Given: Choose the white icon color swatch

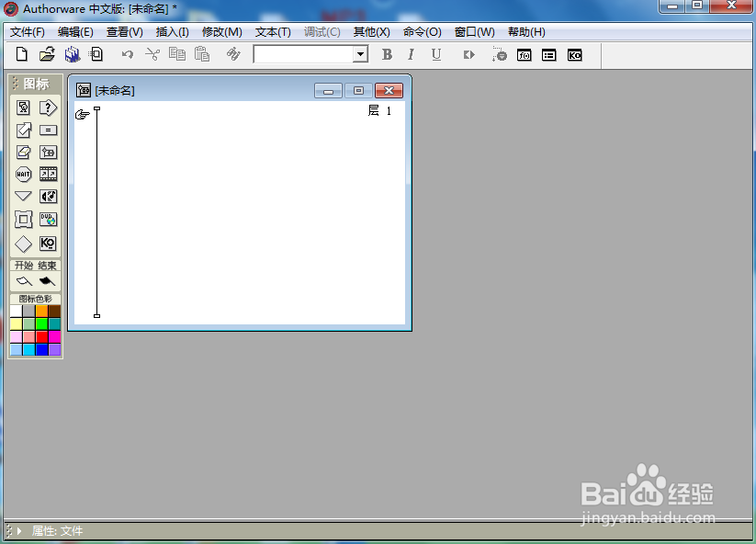Looking at the screenshot, I should 17,312.
